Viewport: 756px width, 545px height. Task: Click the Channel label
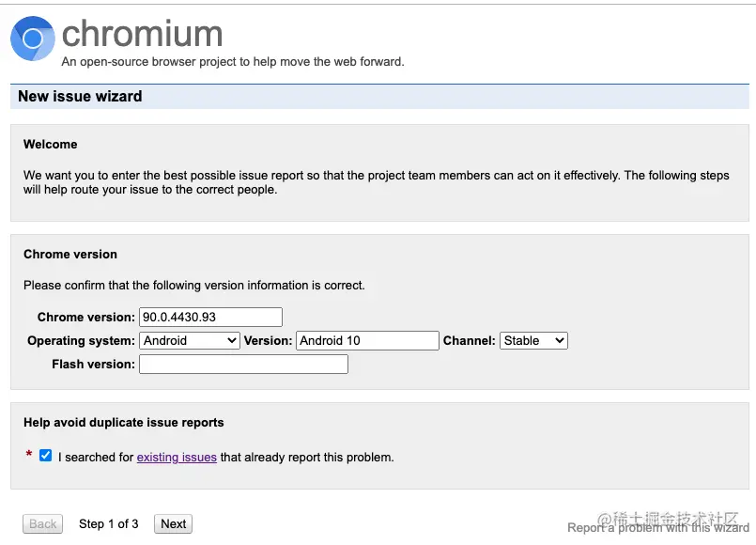(x=469, y=341)
